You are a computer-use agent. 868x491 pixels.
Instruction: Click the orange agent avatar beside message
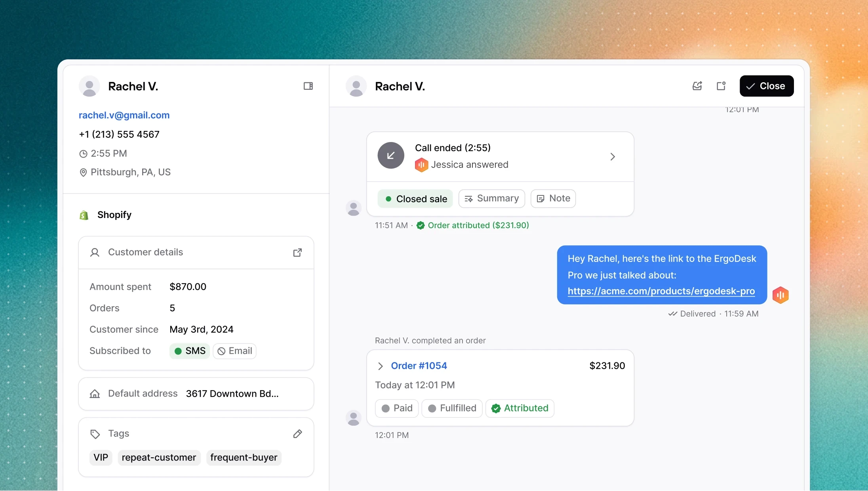pyautogui.click(x=780, y=295)
